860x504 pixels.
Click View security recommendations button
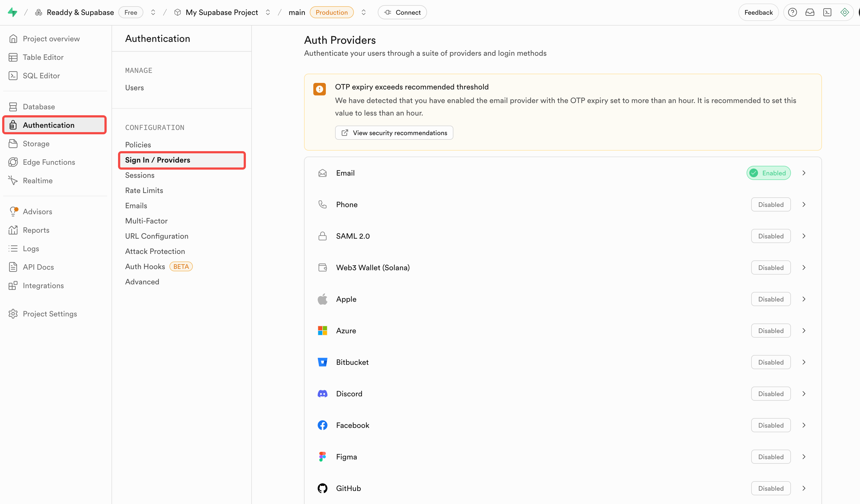[x=394, y=133]
